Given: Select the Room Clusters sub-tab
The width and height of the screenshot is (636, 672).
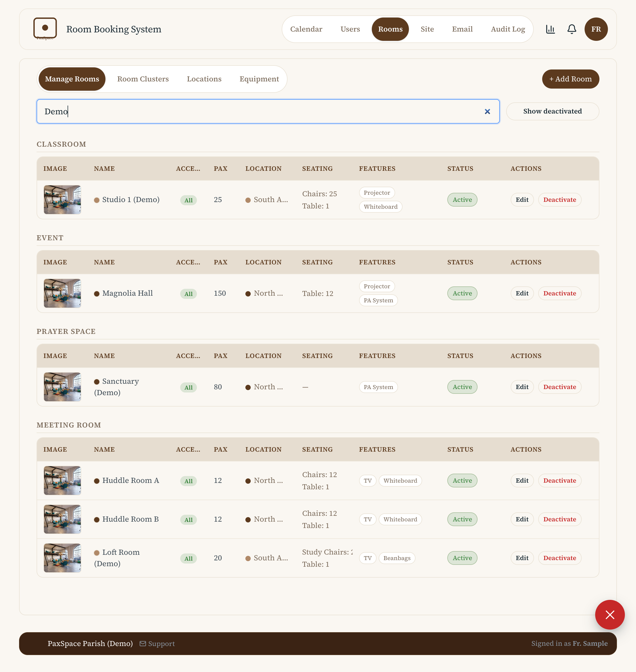Looking at the screenshot, I should 143,79.
